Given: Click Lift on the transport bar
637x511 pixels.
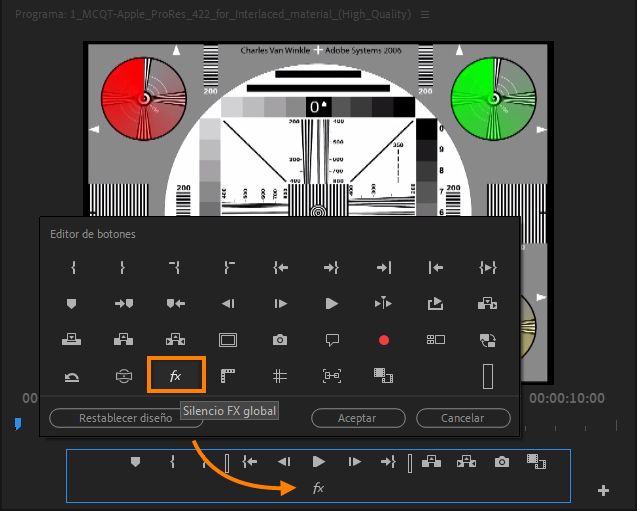Looking at the screenshot, I should pyautogui.click(x=431, y=462).
